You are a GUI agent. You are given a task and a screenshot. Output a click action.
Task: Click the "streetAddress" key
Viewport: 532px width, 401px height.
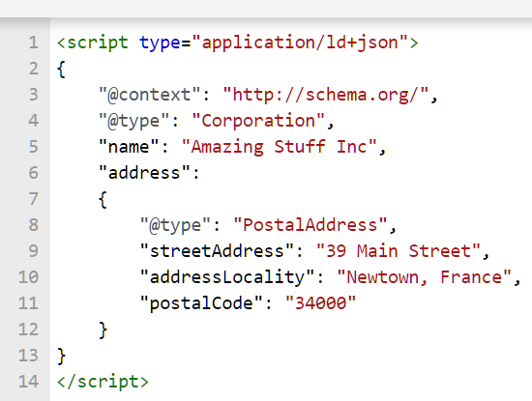[x=217, y=251]
